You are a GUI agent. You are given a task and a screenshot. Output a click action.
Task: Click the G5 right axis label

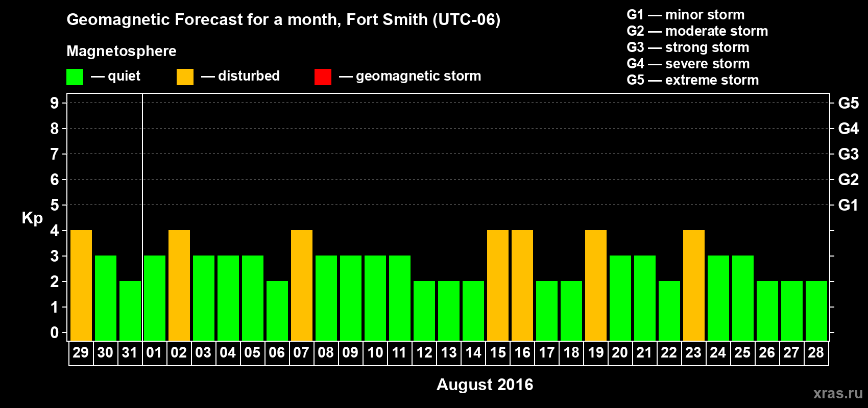pos(849,103)
